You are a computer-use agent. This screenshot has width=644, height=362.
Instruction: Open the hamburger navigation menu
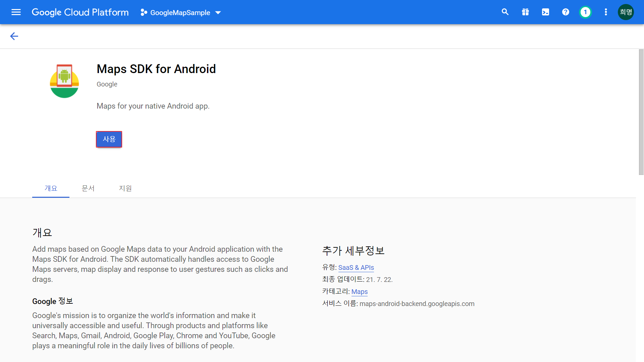pyautogui.click(x=16, y=12)
